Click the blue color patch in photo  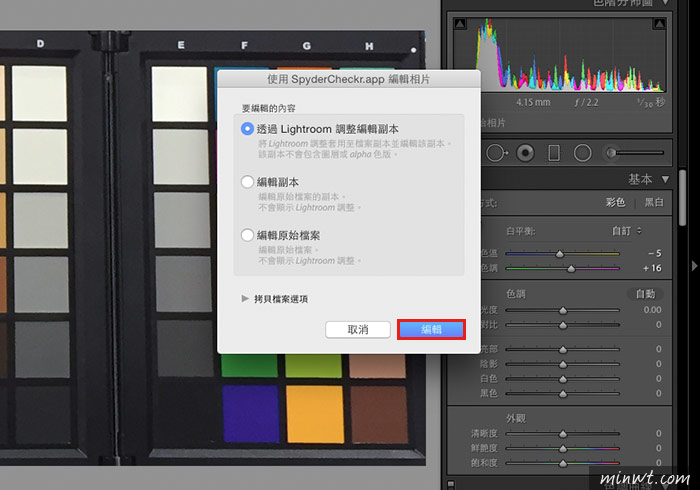tap(251, 414)
